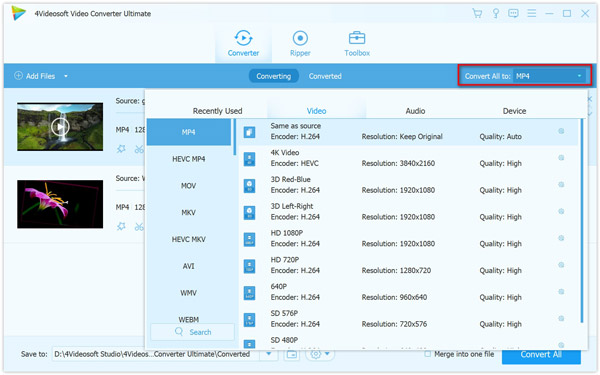Choose HEVC MKV format
This screenshot has height=375, width=600.
(189, 239)
